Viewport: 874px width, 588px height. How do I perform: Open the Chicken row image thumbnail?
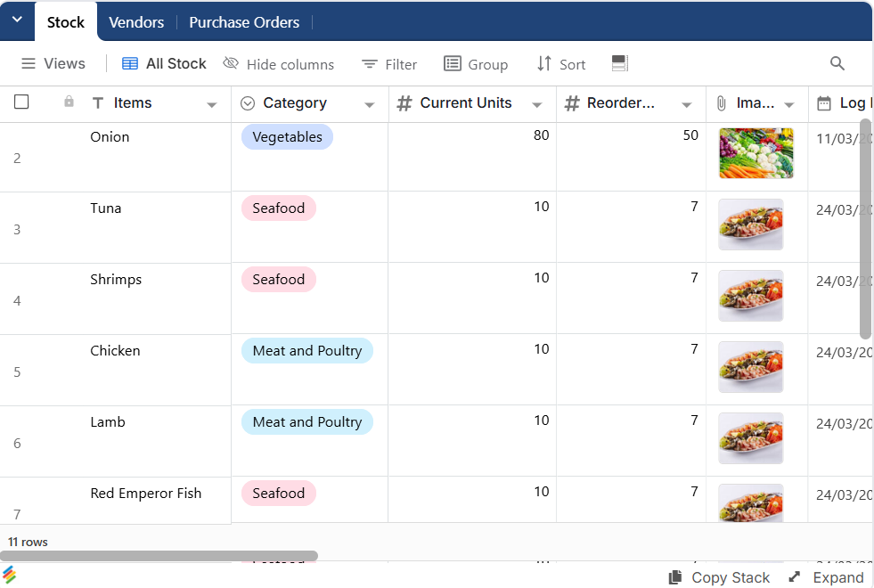click(751, 367)
